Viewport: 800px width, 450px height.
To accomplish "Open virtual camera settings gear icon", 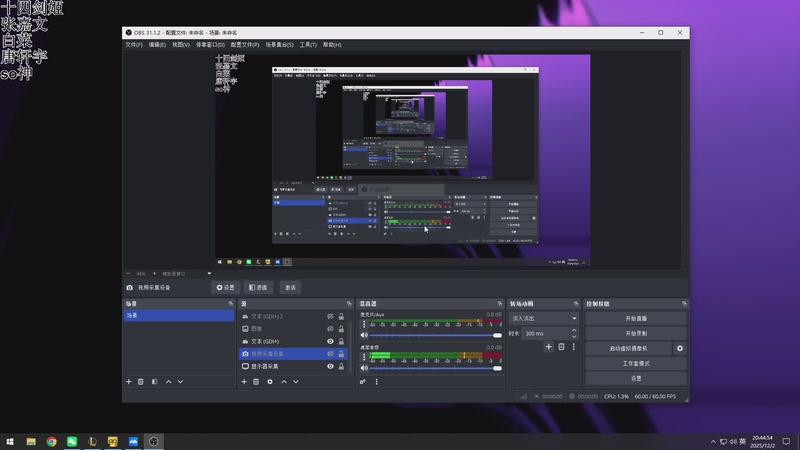I will 680,348.
